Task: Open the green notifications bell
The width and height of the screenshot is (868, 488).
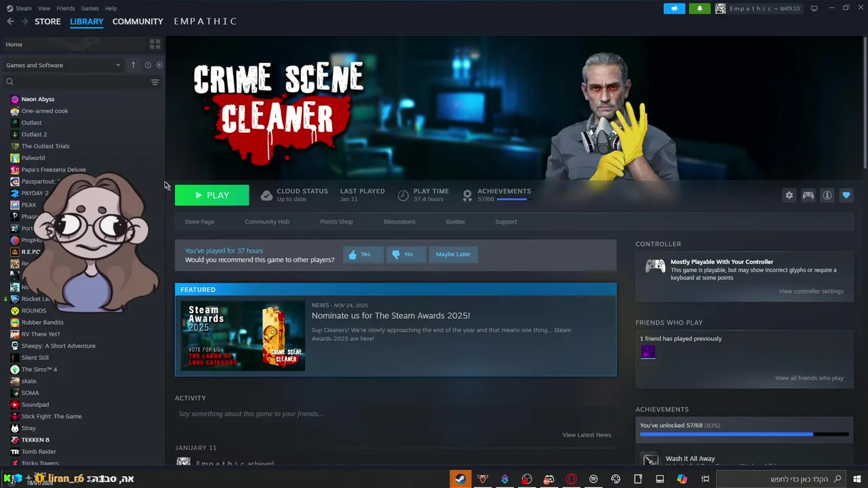Action: [x=700, y=8]
